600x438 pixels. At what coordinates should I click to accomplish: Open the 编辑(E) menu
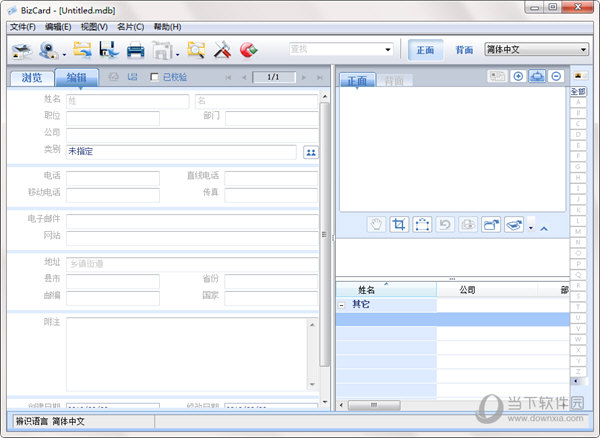pos(58,27)
